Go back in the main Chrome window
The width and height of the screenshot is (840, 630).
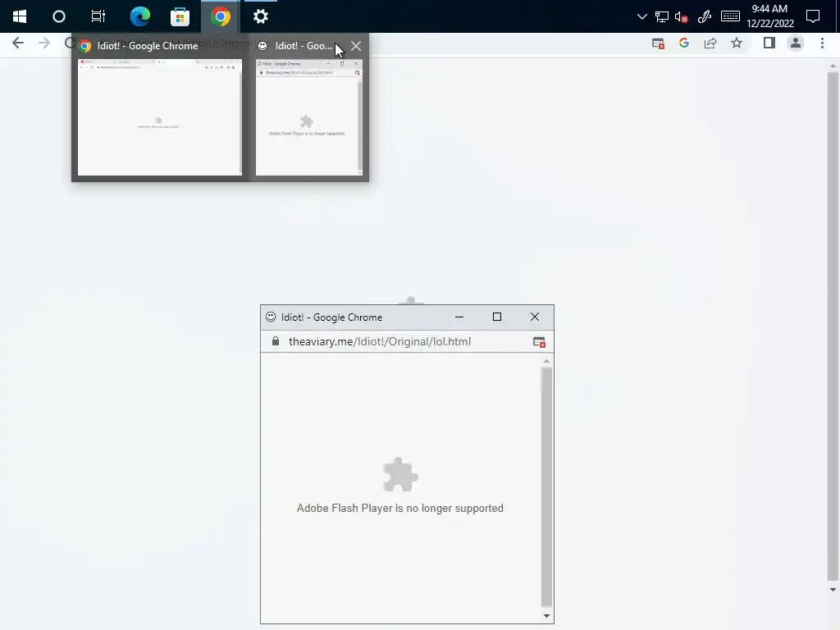(x=18, y=43)
